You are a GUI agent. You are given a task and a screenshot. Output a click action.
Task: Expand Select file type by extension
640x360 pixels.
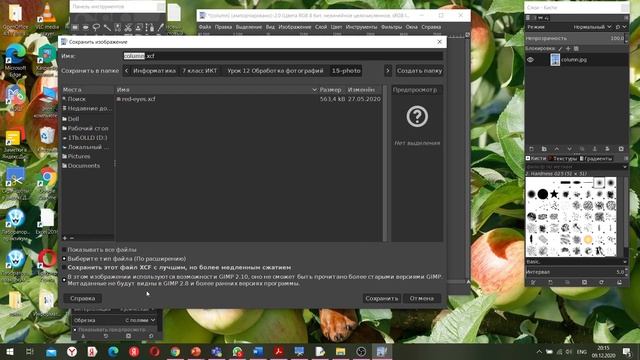tap(64, 258)
